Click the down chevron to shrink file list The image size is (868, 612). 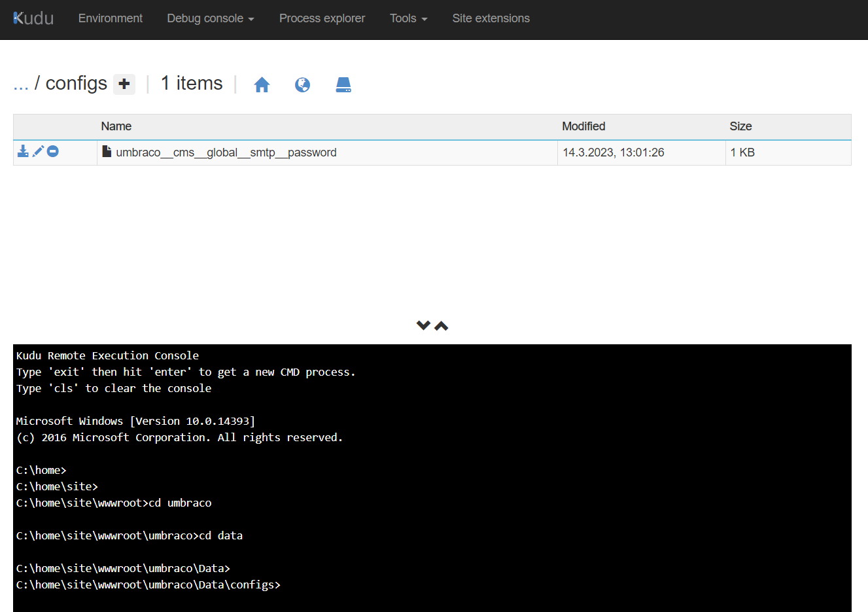coord(423,325)
